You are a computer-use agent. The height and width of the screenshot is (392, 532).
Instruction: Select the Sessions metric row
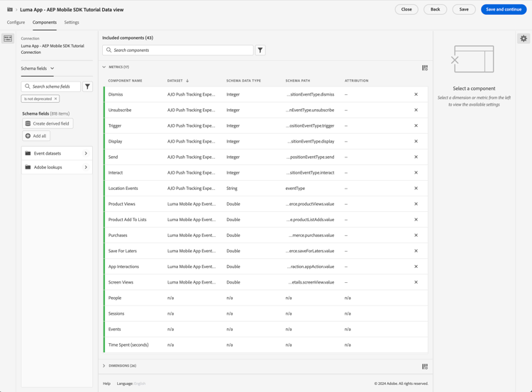pyautogui.click(x=266, y=313)
